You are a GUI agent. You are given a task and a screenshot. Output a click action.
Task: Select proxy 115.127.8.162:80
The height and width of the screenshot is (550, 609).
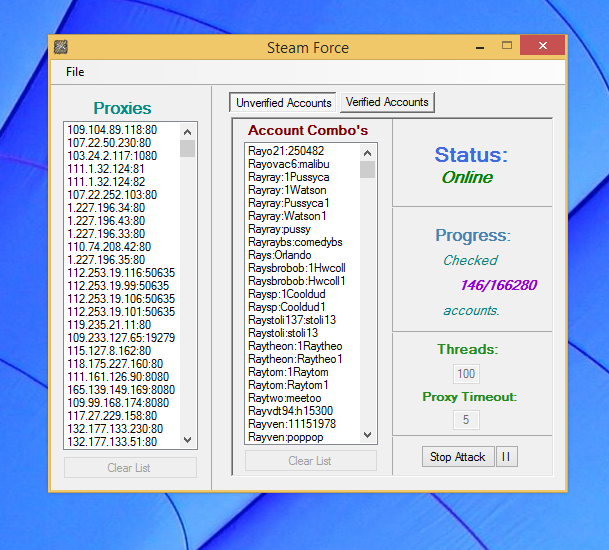tap(109, 351)
